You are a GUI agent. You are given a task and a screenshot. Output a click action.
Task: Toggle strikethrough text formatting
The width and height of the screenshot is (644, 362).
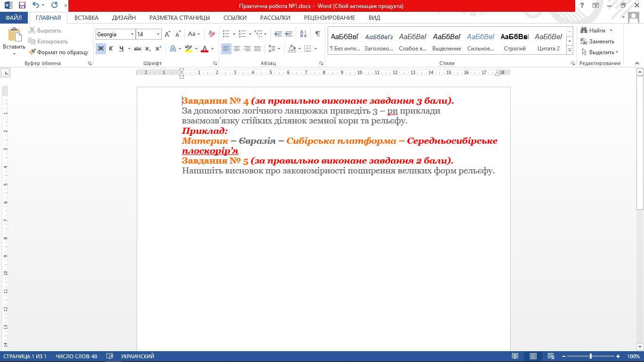tap(137, 49)
